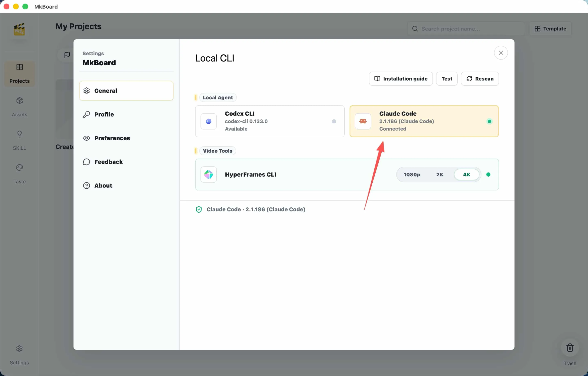Open Settings from the sidebar gear
588x376 pixels.
pos(19,355)
